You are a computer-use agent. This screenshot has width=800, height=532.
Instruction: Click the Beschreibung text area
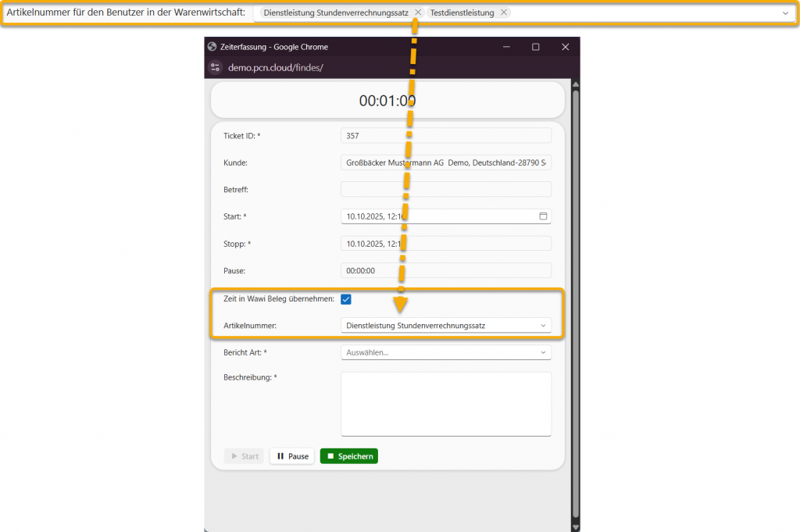446,403
